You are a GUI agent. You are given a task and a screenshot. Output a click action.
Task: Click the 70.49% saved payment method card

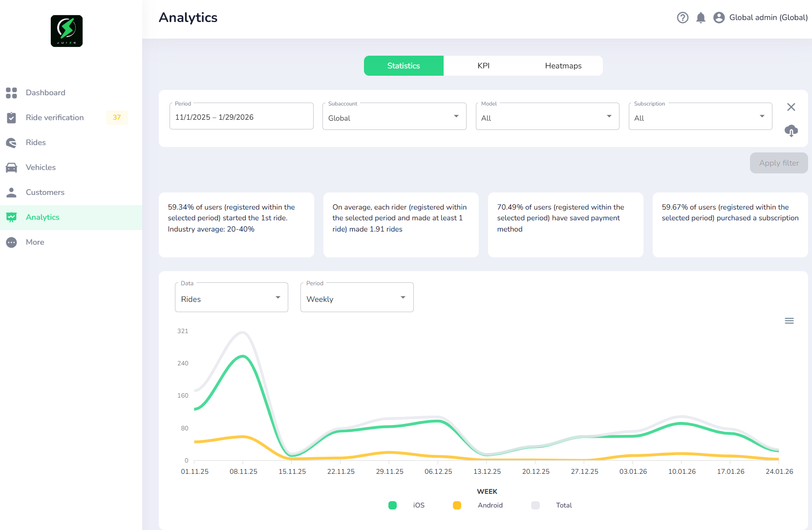pos(566,225)
